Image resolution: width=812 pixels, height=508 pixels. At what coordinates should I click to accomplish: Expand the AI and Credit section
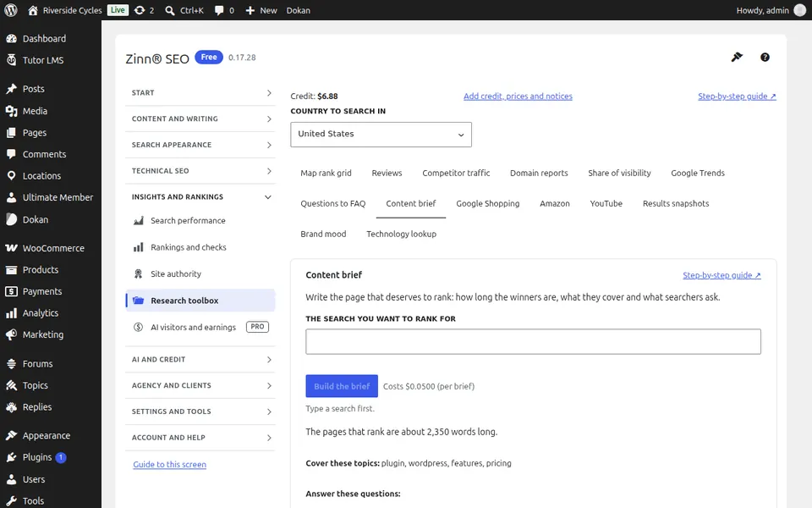click(200, 360)
